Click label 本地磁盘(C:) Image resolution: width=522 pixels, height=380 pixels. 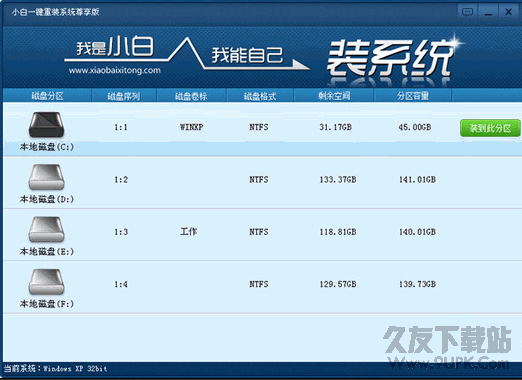tap(47, 147)
